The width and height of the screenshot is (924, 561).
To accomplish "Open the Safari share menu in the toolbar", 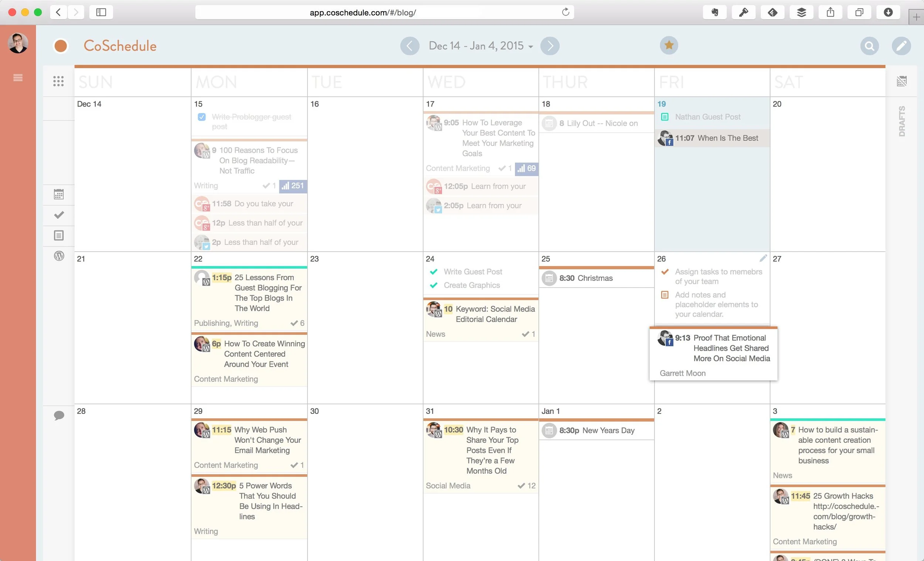I will (830, 12).
